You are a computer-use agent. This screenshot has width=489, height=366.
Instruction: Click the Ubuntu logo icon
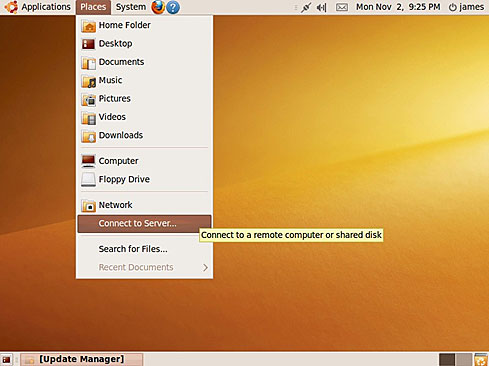[x=11, y=7]
